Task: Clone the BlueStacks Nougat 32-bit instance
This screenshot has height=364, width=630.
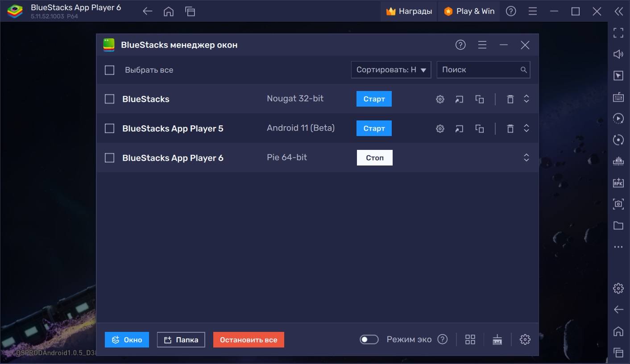Action: pyautogui.click(x=480, y=99)
